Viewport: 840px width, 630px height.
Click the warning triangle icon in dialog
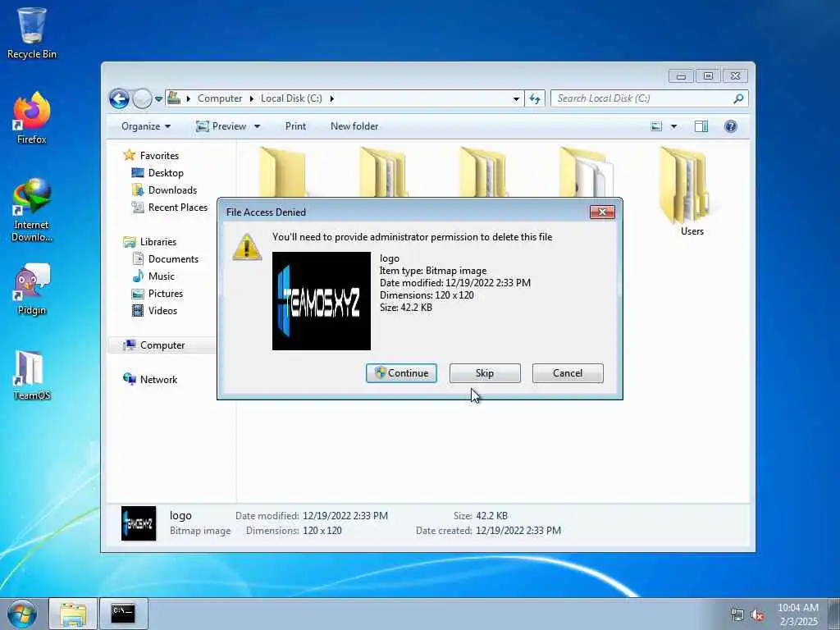247,247
